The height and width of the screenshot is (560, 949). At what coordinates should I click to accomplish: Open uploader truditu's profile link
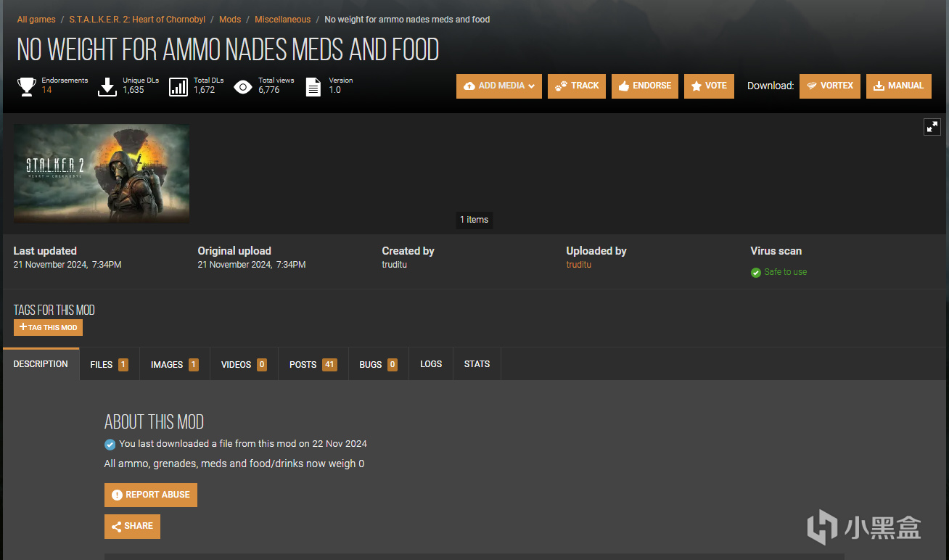coord(579,265)
